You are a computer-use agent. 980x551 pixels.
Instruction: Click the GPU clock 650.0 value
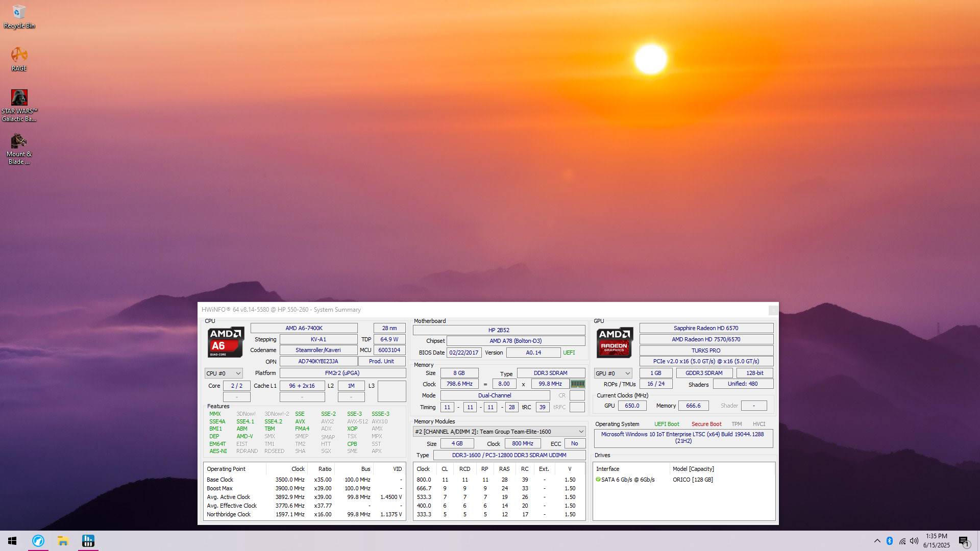pyautogui.click(x=632, y=406)
